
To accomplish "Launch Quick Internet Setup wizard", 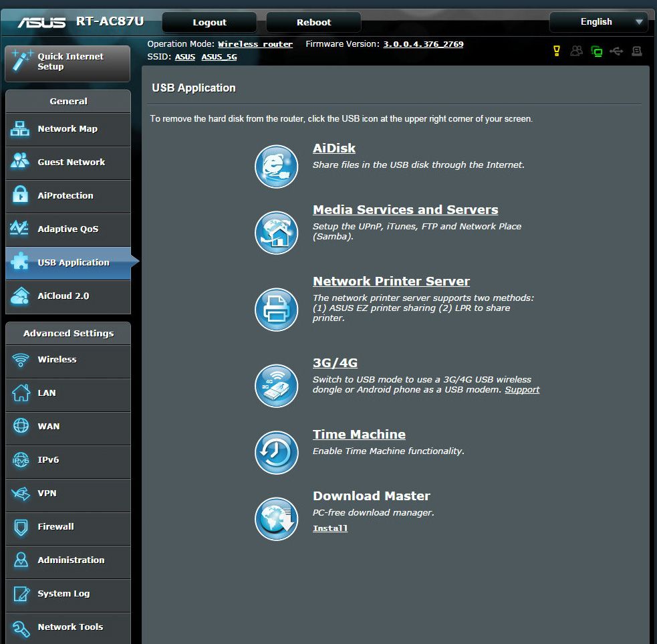I will (68, 62).
